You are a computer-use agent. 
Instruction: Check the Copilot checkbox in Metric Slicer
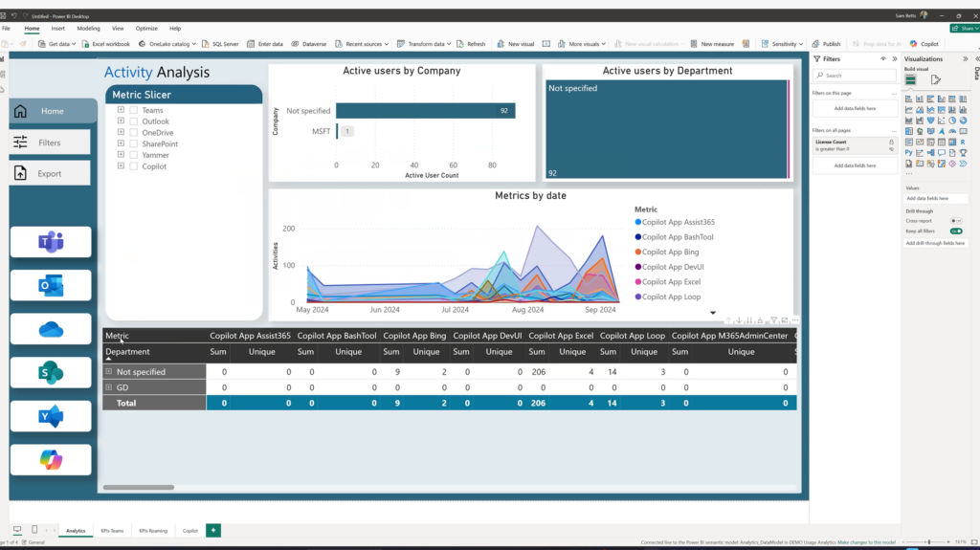pos(133,166)
